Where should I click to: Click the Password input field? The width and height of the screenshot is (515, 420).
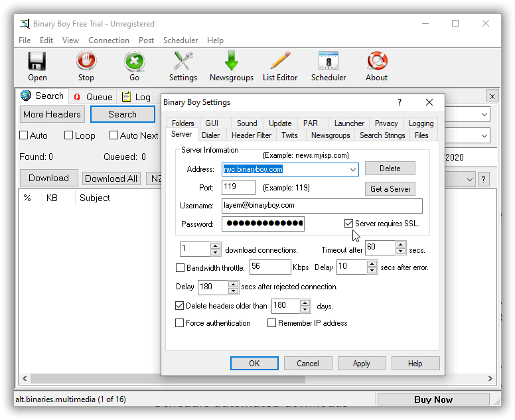pyautogui.click(x=263, y=224)
